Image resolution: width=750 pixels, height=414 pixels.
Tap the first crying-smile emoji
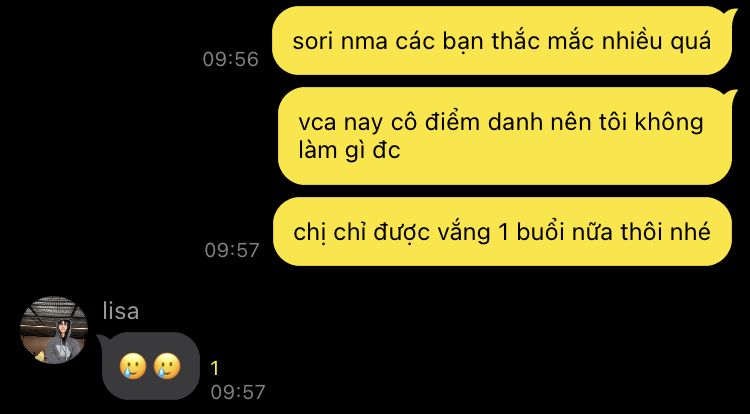coord(133,367)
